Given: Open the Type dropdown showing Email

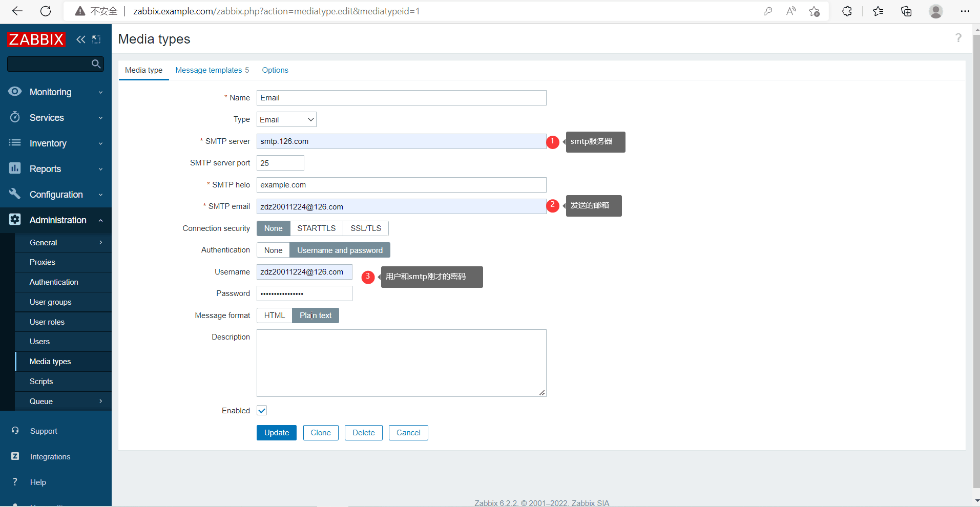Looking at the screenshot, I should [x=286, y=119].
